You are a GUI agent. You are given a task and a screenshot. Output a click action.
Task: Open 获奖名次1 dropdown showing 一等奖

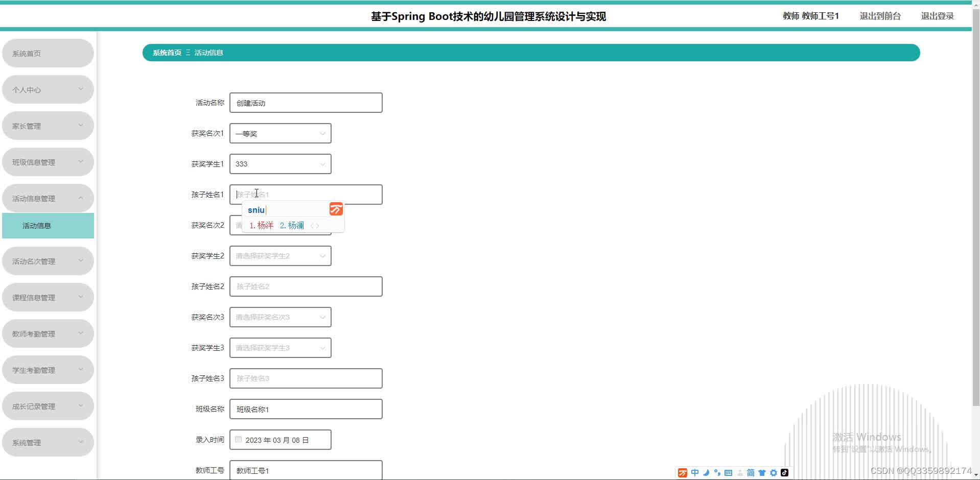tap(281, 133)
